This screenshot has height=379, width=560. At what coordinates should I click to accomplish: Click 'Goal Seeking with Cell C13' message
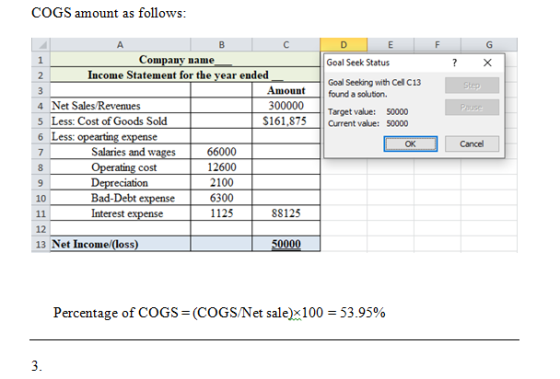pos(374,88)
